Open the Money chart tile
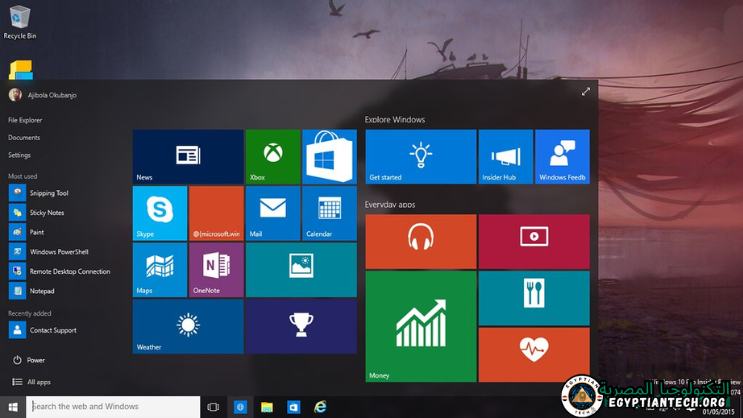The image size is (743, 418). tap(421, 327)
